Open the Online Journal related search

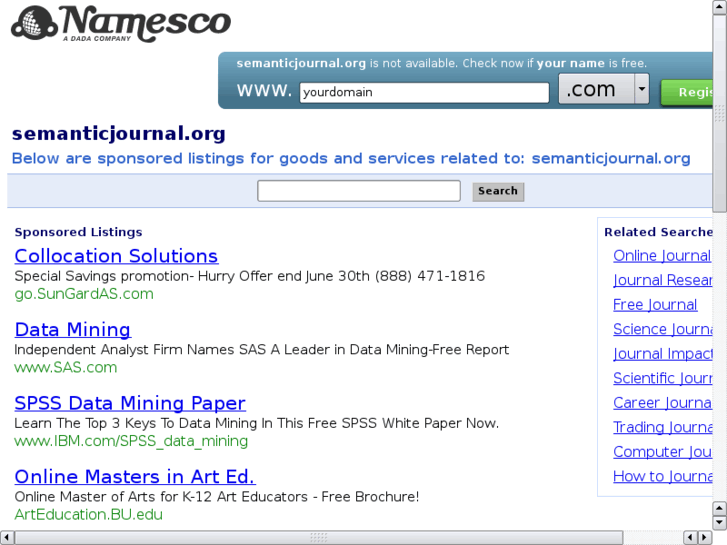pyautogui.click(x=662, y=256)
